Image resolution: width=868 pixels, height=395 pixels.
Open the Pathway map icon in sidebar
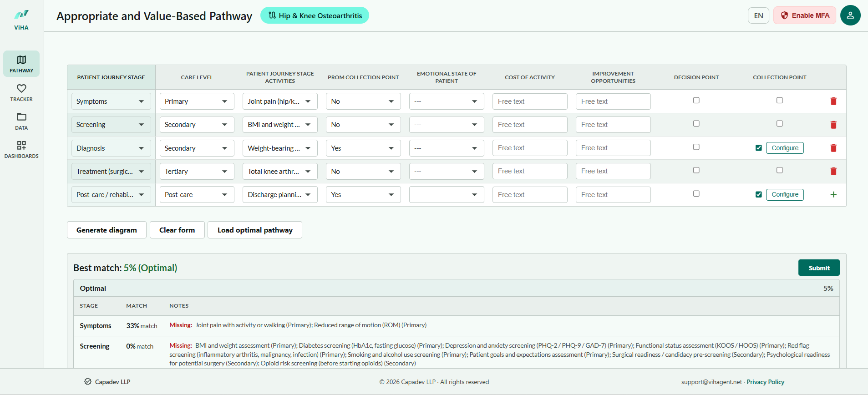point(21,60)
